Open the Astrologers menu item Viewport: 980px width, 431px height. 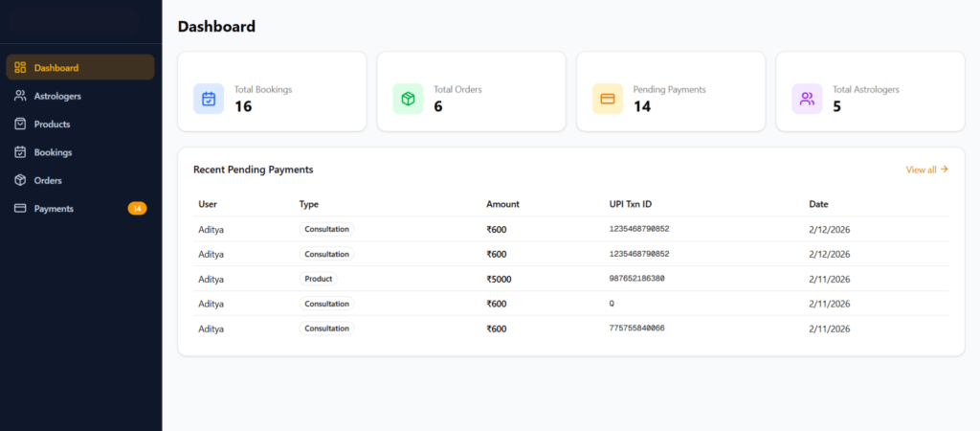click(x=57, y=96)
